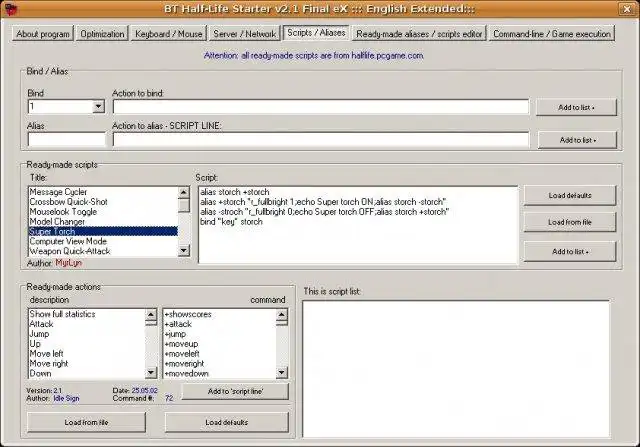This screenshot has width=640, height=447.
Task: Select Weapon Quick-Attack script
Action: coord(103,251)
